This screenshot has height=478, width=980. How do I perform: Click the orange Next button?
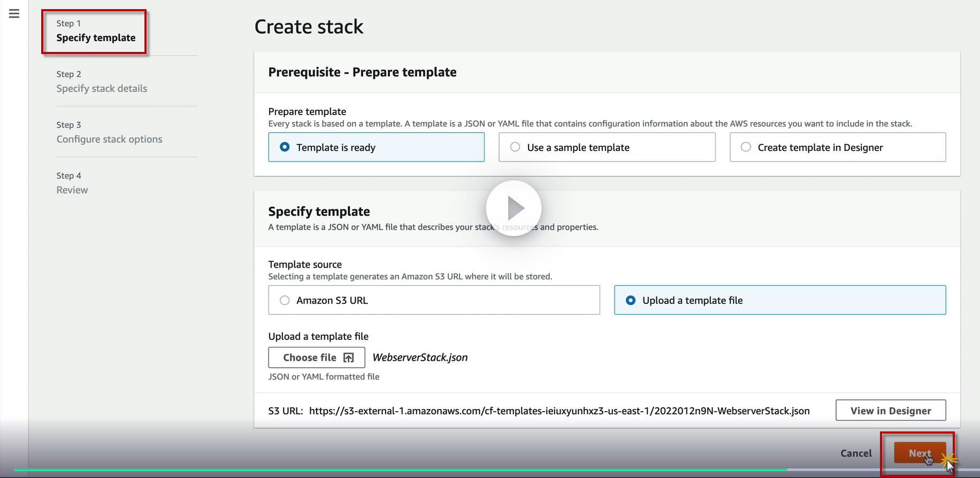919,453
